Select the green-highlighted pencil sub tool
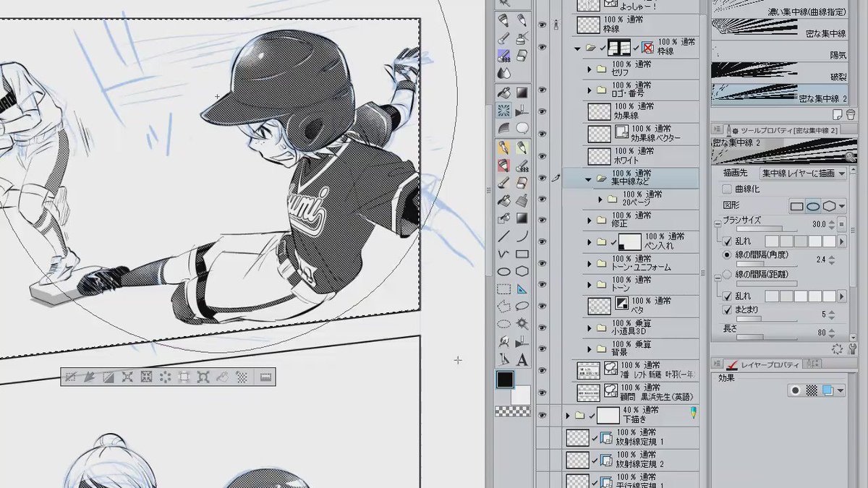The height and width of the screenshot is (488, 868). pyautogui.click(x=522, y=147)
